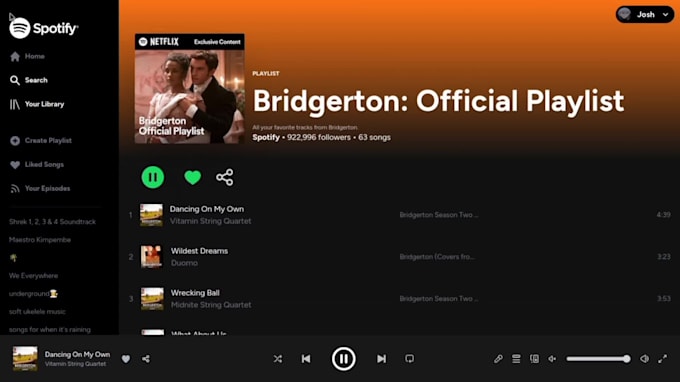Click the green heart to unlike playlist

(193, 177)
